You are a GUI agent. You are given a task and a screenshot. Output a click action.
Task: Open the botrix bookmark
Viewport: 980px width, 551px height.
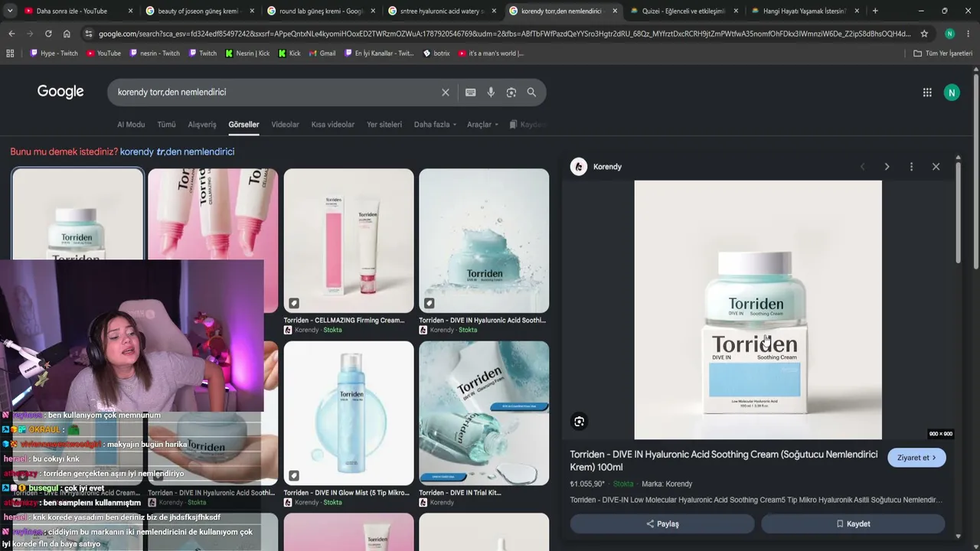[x=436, y=54]
